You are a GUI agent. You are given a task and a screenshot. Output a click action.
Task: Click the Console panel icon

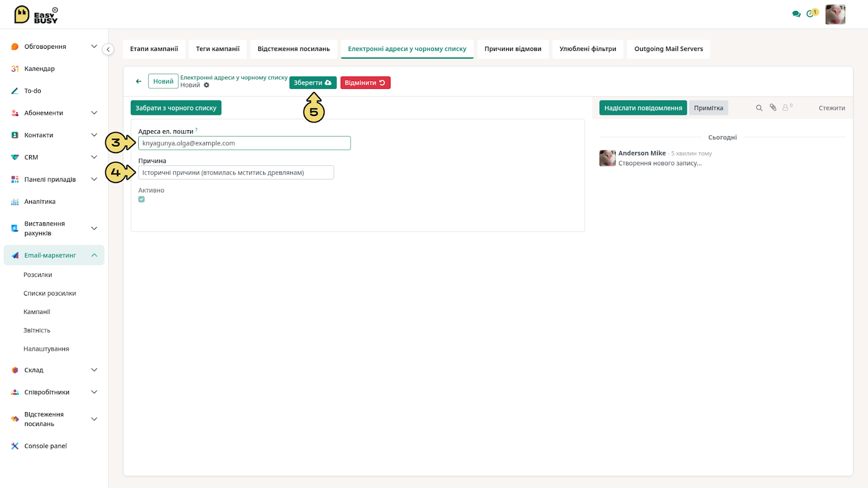pyautogui.click(x=15, y=446)
